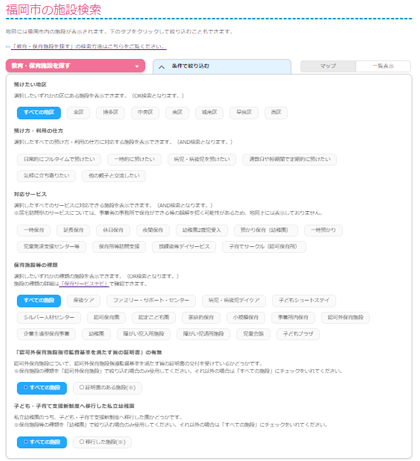
Task: Toggle the 夜間保育 service filter
Action: point(153,230)
